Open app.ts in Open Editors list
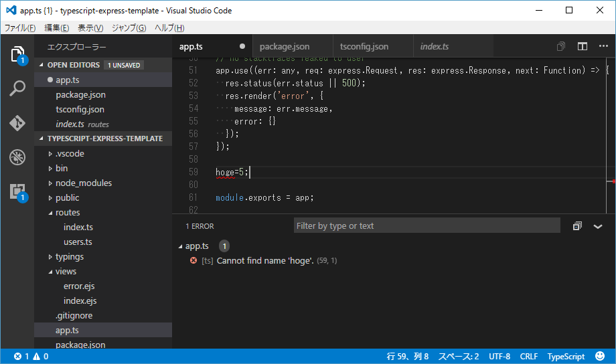Screen dimensions: 616x364 pos(103,80)
